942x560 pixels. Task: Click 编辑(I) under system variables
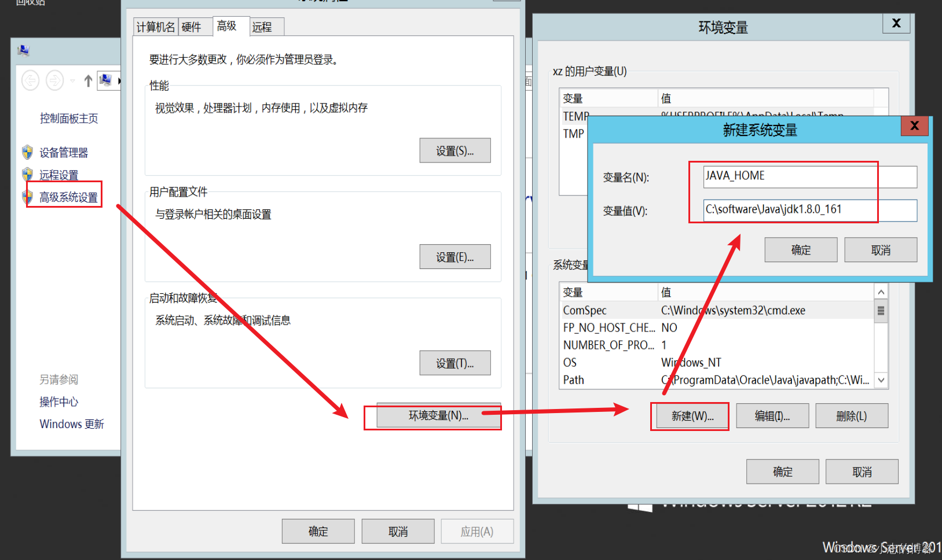(772, 416)
